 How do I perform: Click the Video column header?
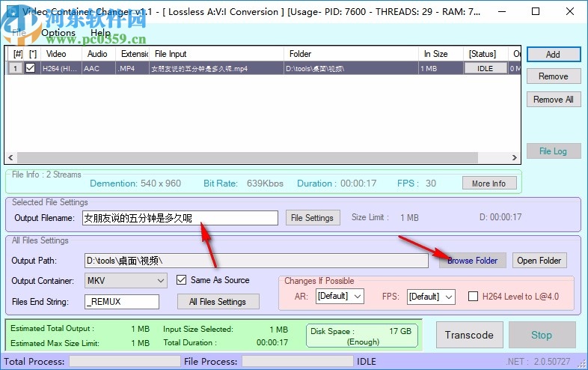[61, 54]
